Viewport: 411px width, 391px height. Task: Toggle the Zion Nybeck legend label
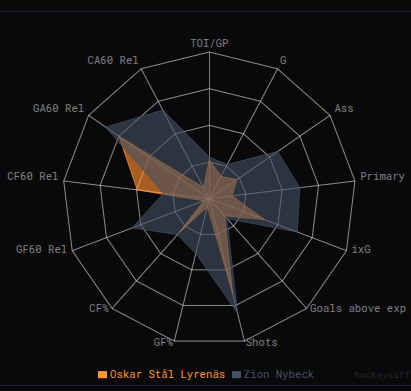279,374
